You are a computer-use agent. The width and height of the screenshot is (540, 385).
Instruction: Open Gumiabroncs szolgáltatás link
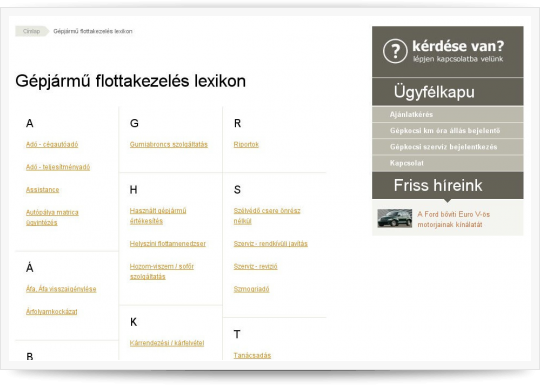pyautogui.click(x=168, y=144)
